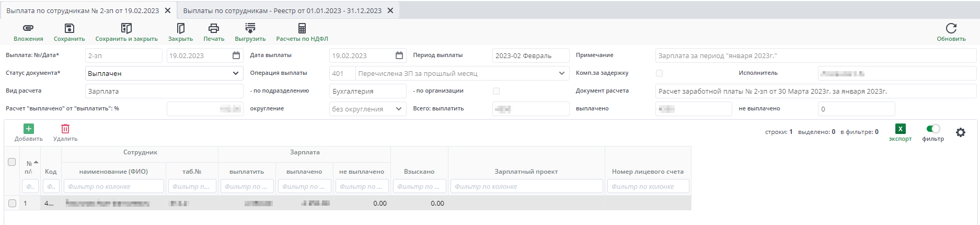Open the Операция выплаты dropdown

562,73
